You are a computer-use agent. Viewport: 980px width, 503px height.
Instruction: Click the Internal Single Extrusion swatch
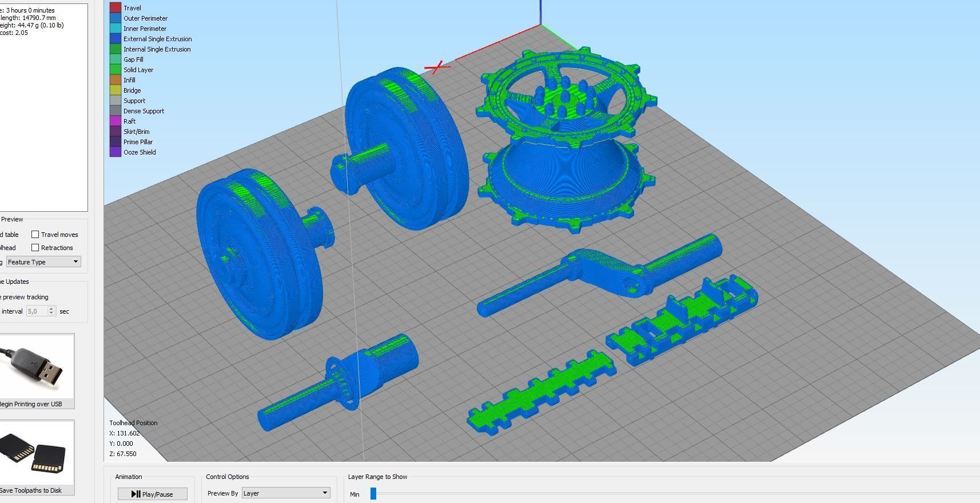point(115,49)
